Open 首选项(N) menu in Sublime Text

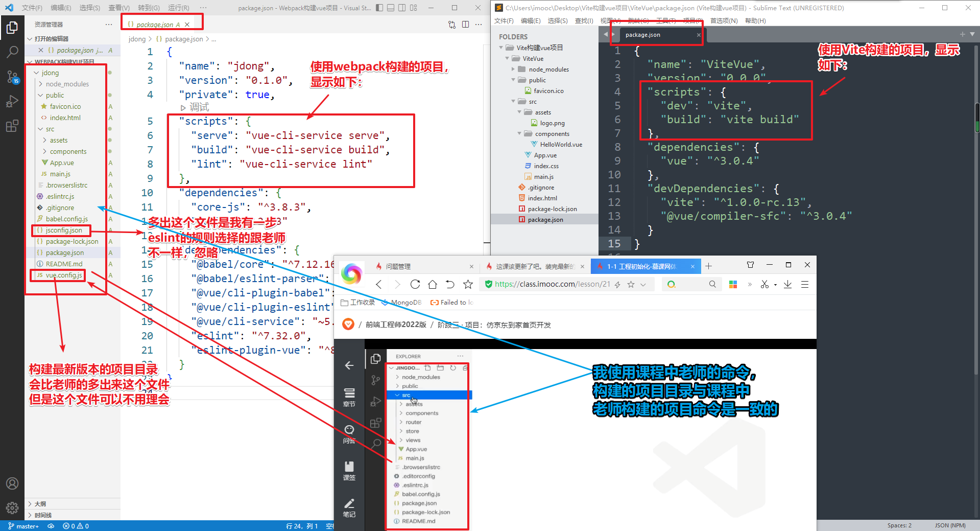tap(724, 20)
